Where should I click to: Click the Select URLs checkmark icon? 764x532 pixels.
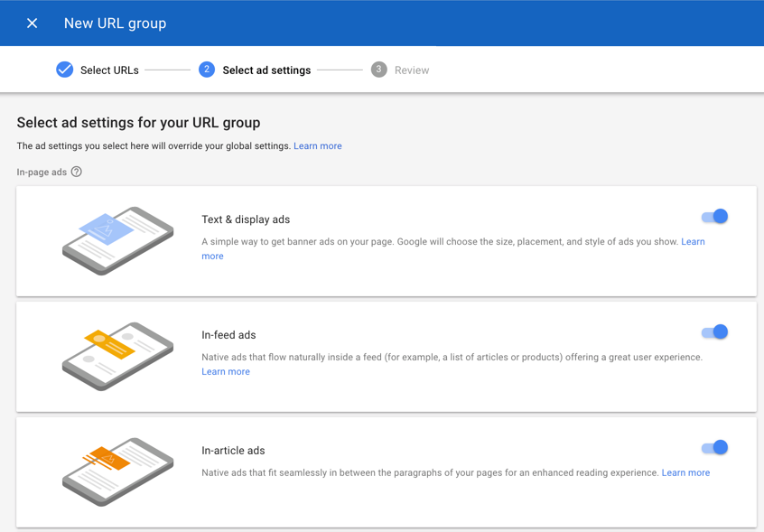click(x=65, y=70)
